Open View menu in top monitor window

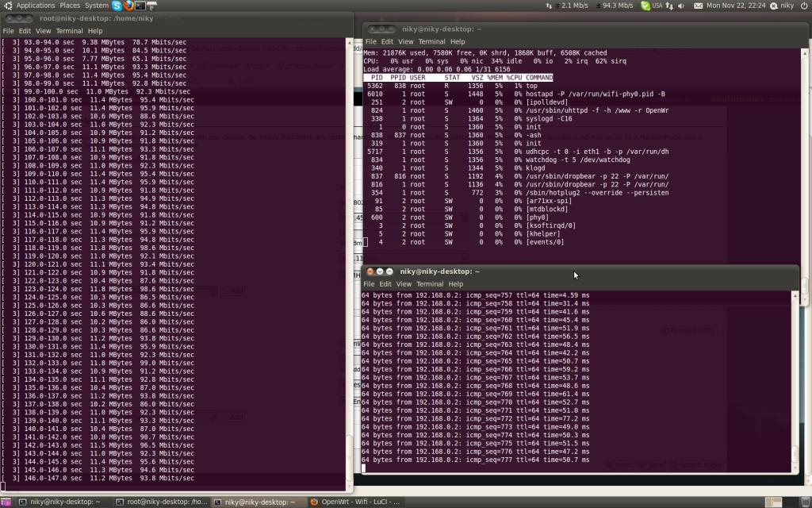pyautogui.click(x=405, y=41)
